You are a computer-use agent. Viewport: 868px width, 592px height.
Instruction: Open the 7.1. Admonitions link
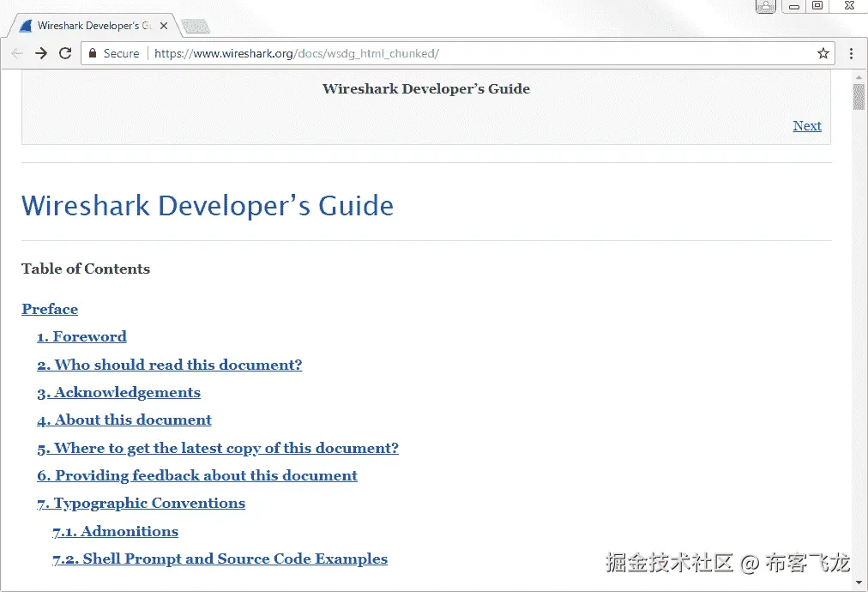pos(115,531)
